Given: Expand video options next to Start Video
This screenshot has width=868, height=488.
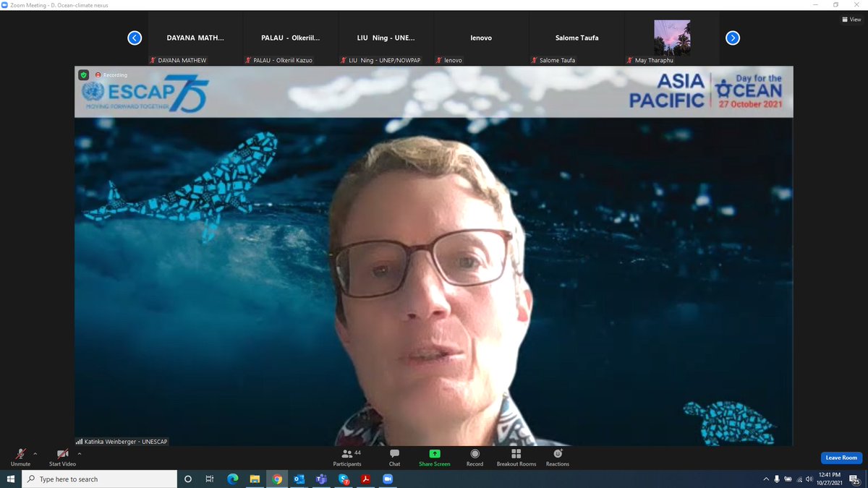Looking at the screenshot, I should click(x=80, y=453).
